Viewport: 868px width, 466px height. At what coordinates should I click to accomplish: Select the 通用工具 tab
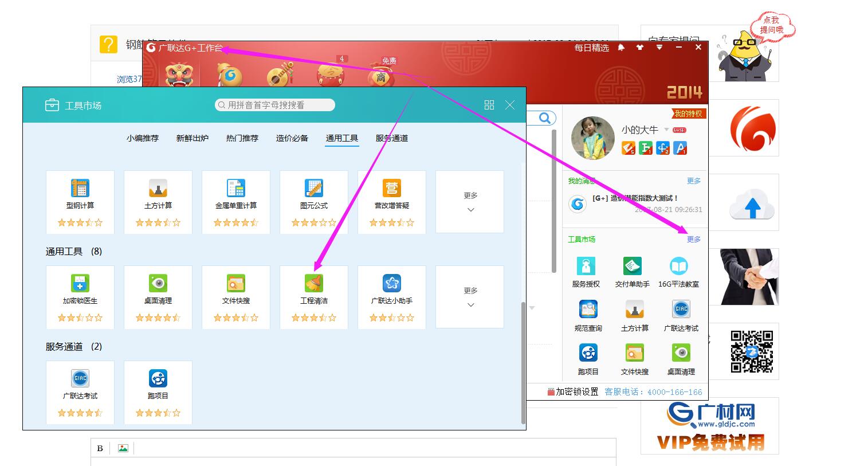(342, 138)
